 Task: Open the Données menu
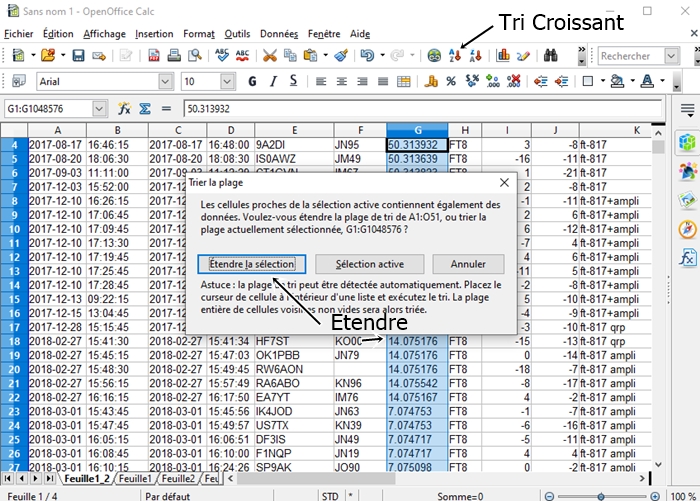click(x=279, y=34)
